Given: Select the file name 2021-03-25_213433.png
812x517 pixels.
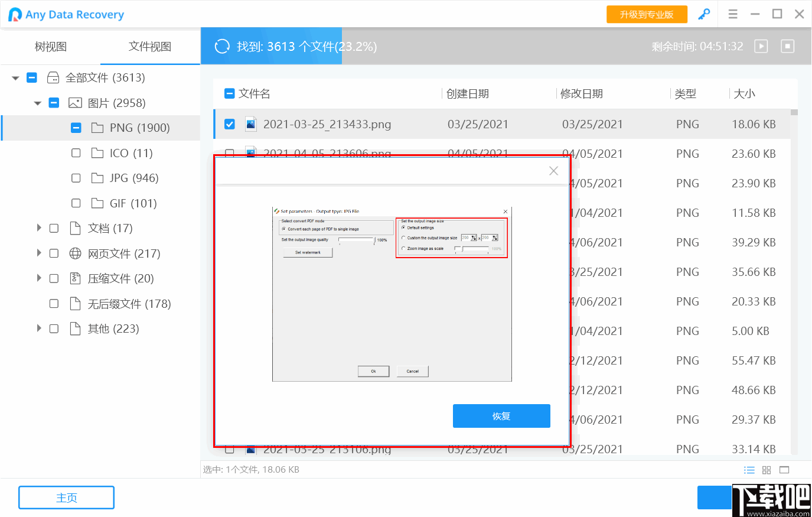Looking at the screenshot, I should tap(327, 124).
